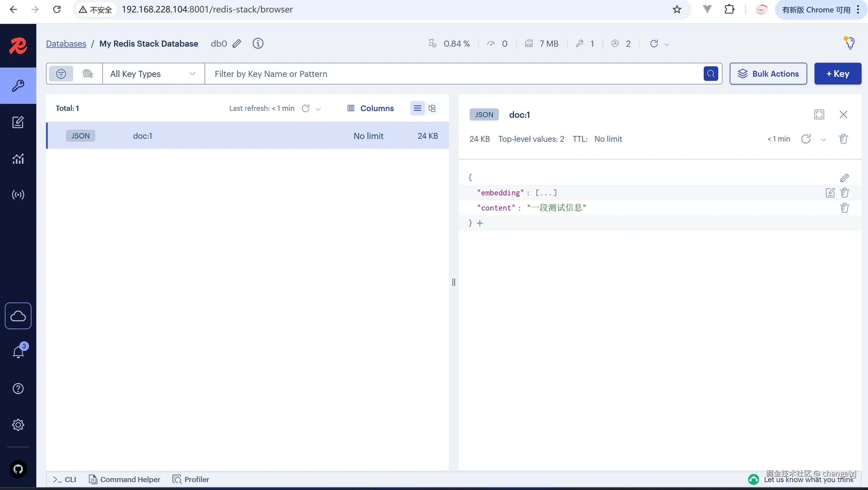868x490 pixels.
Task: Click the Bulk Actions button
Action: pos(768,74)
